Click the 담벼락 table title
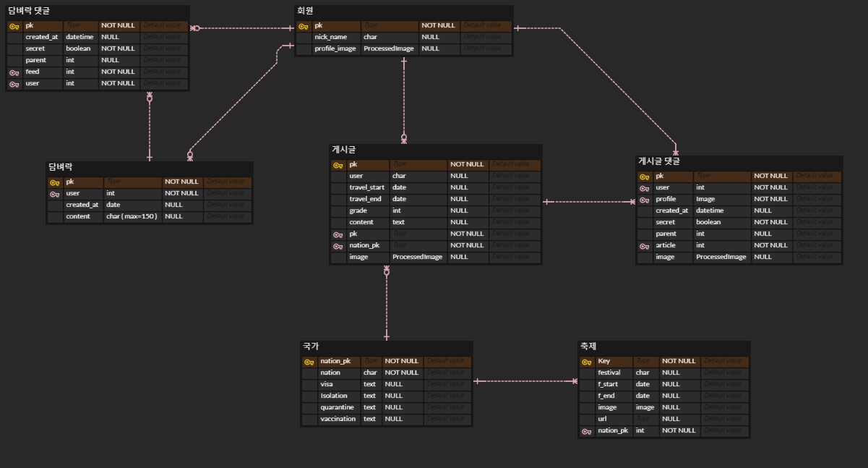This screenshot has width=868, height=468. [x=61, y=167]
